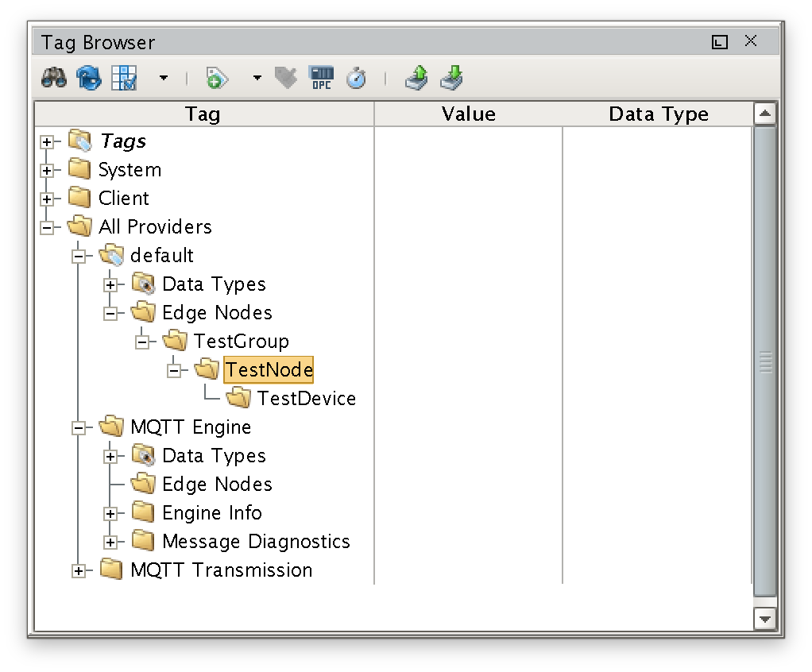Image resolution: width=812 pixels, height=672 pixels.
Task: Select Data Types label under default
Action: (x=214, y=284)
